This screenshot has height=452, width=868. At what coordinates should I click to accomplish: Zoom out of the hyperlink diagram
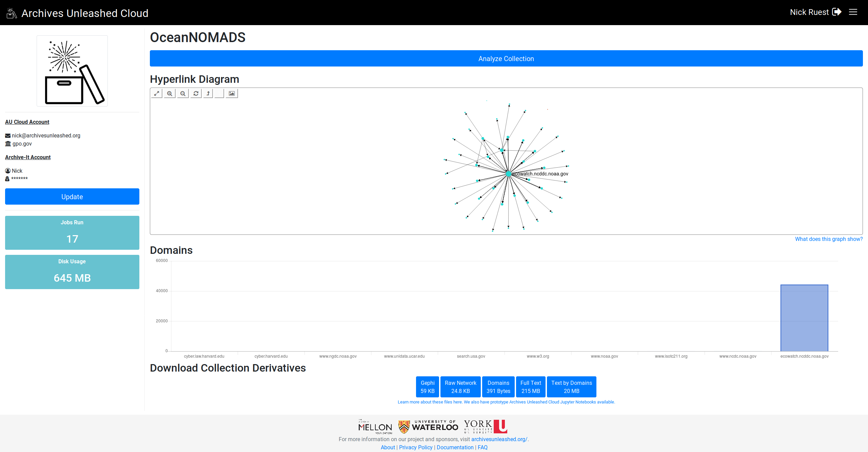tap(183, 93)
